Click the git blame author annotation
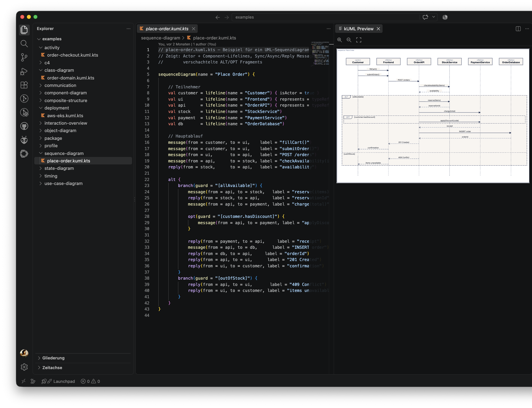Viewport: 532px width, 408px height. coord(187,44)
